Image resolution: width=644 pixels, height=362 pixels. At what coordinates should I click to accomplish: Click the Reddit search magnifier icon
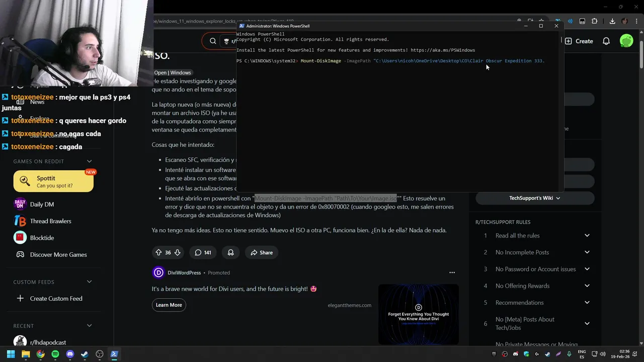point(213,41)
